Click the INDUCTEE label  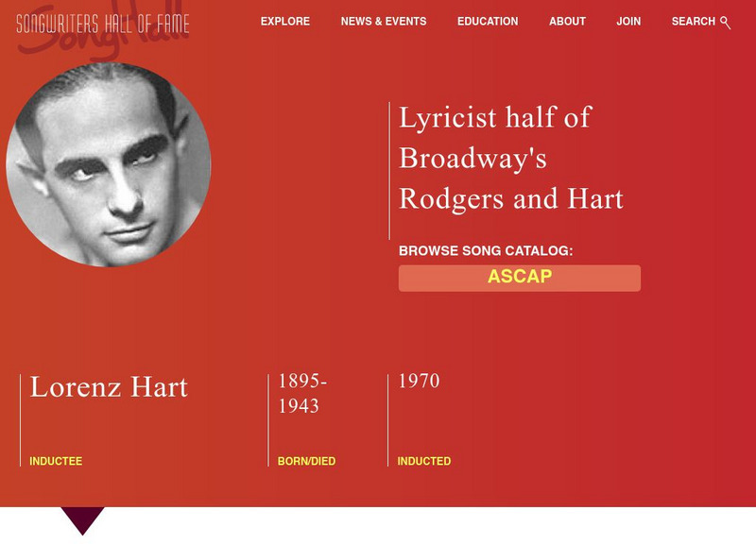pyautogui.click(x=55, y=463)
